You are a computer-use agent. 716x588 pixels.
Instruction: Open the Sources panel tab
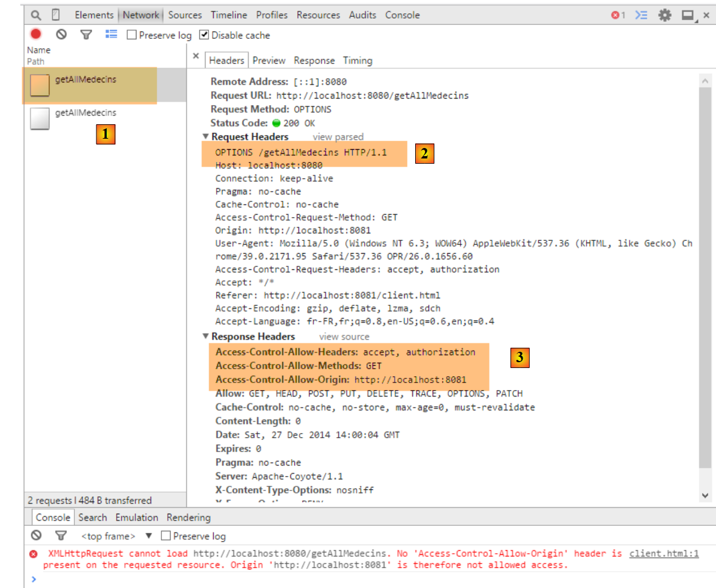[185, 15]
